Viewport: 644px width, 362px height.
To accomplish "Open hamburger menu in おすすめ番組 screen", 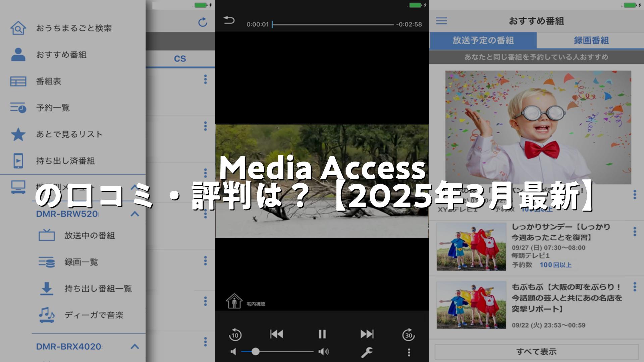I will click(x=441, y=21).
